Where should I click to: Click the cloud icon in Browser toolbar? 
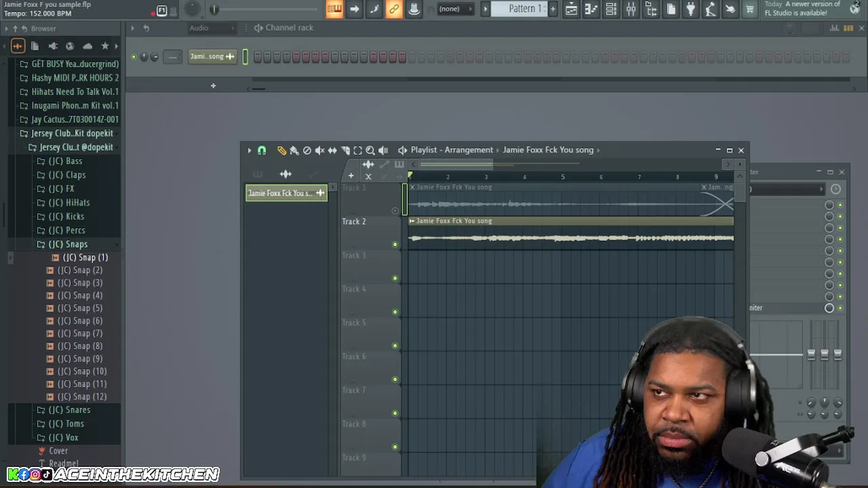click(x=87, y=46)
